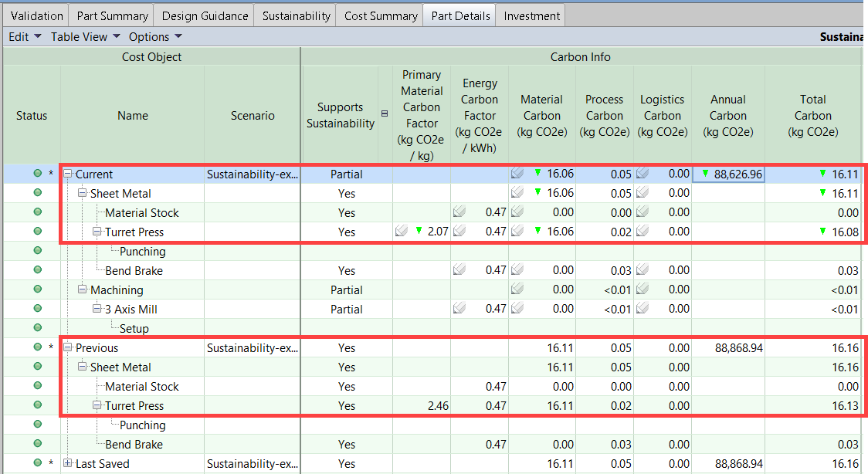Click green down arrow beside Turret Press 2.07
Screen dimensions: 868x474
(419, 231)
